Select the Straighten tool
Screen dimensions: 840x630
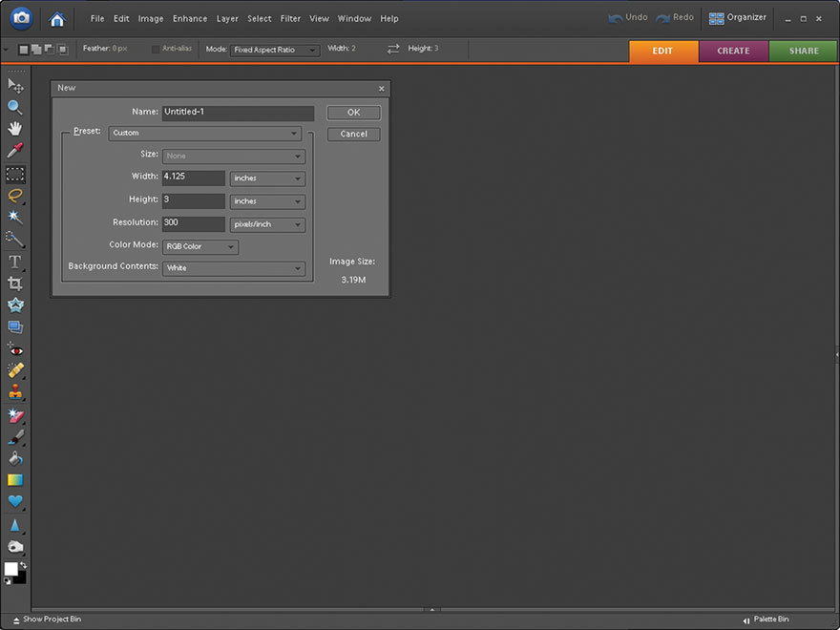(15, 326)
